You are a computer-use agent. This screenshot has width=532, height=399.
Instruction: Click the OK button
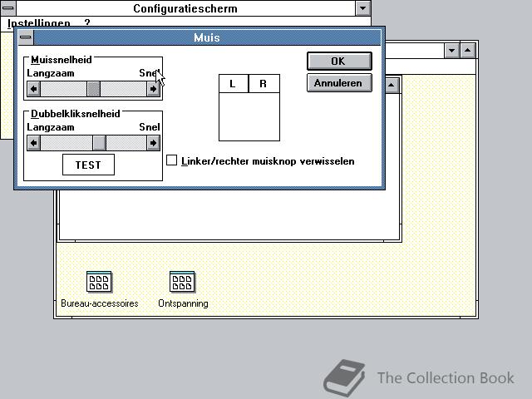[339, 61]
